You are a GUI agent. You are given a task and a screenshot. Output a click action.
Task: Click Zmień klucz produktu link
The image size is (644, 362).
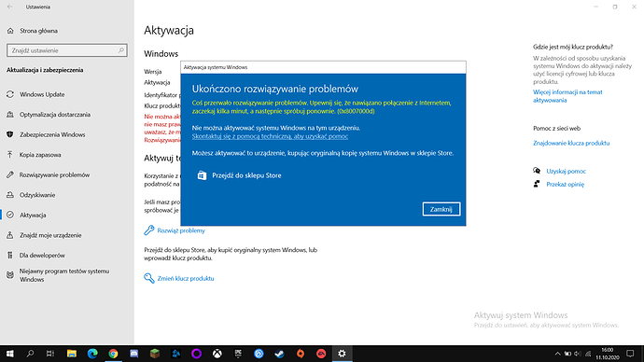[x=186, y=278]
